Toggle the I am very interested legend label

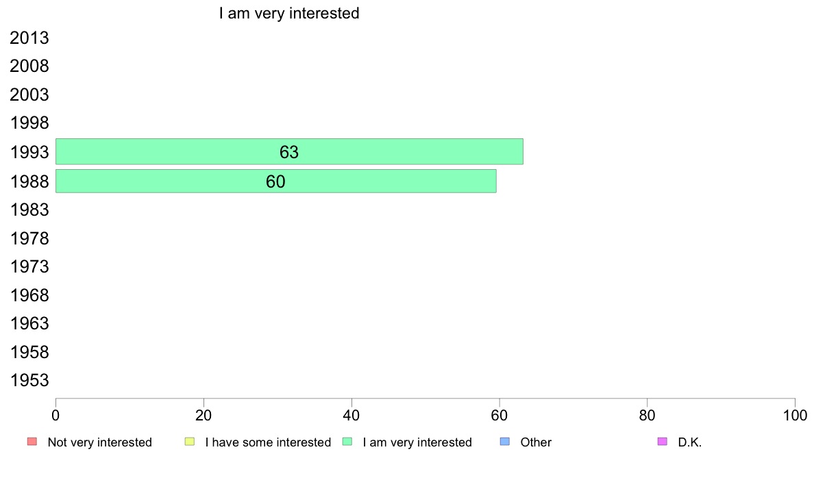point(417,442)
